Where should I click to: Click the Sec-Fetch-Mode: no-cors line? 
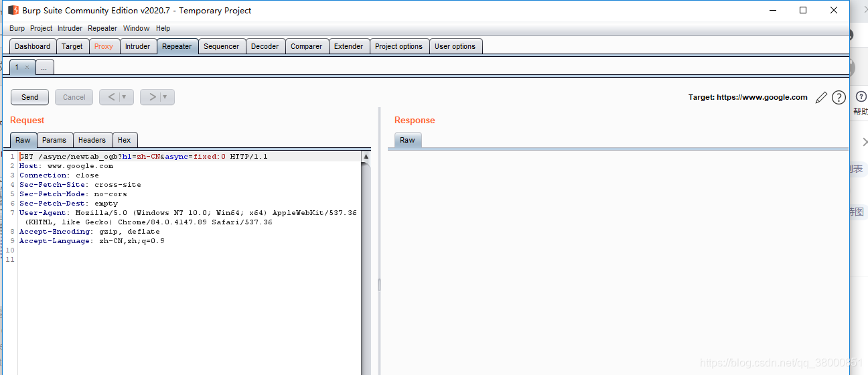tap(73, 194)
